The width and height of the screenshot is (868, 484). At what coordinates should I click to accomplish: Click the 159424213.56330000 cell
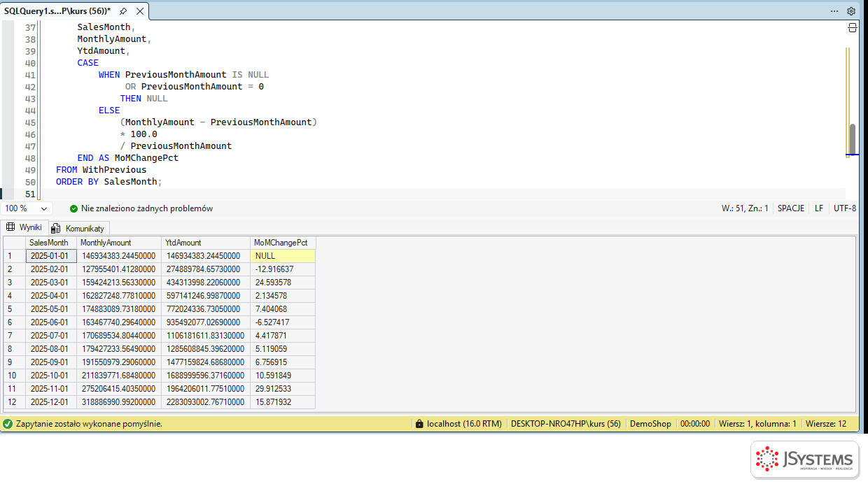pyautogui.click(x=119, y=283)
